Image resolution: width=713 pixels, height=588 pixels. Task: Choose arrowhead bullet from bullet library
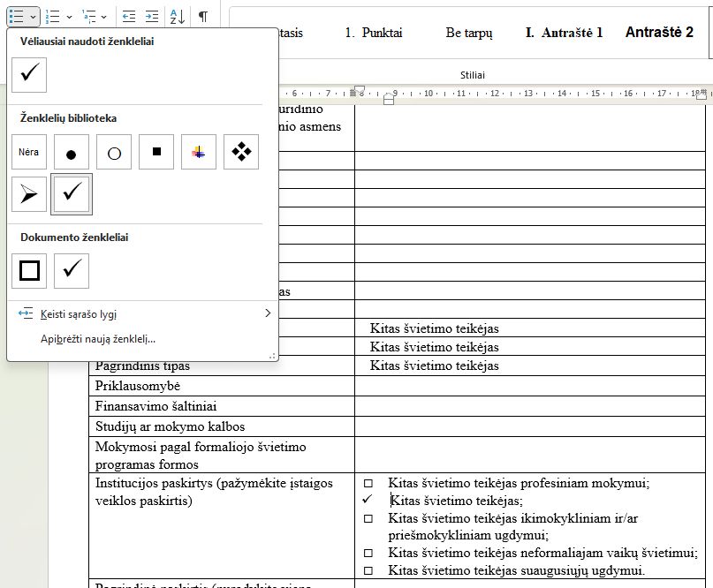coord(29,194)
